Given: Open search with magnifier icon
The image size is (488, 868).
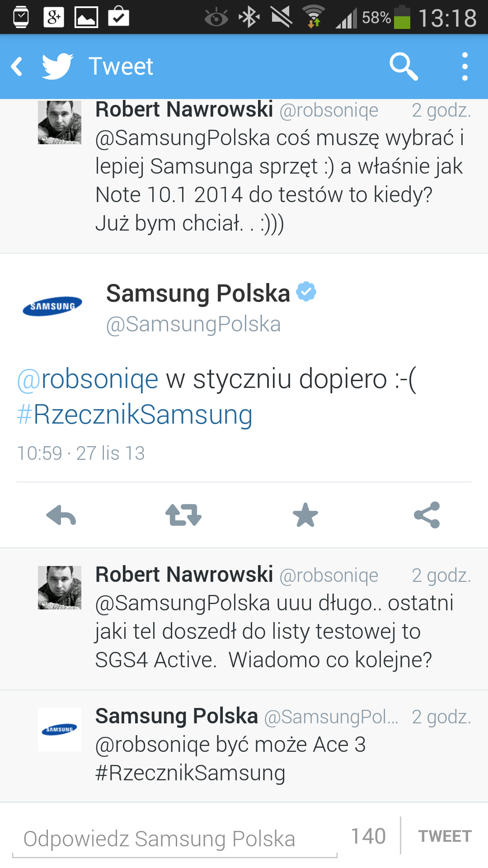Looking at the screenshot, I should click(404, 66).
